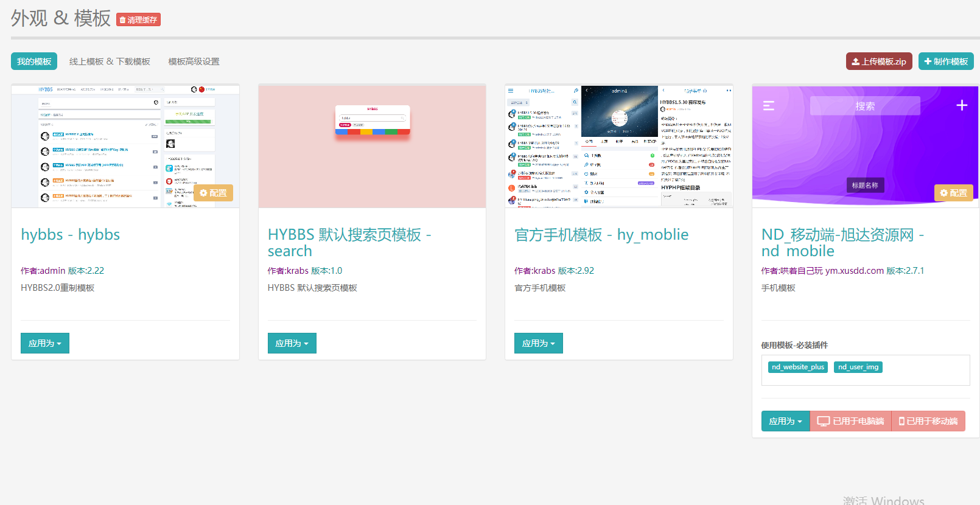
Task: Click 手机模板 description text
Action: 779,288
